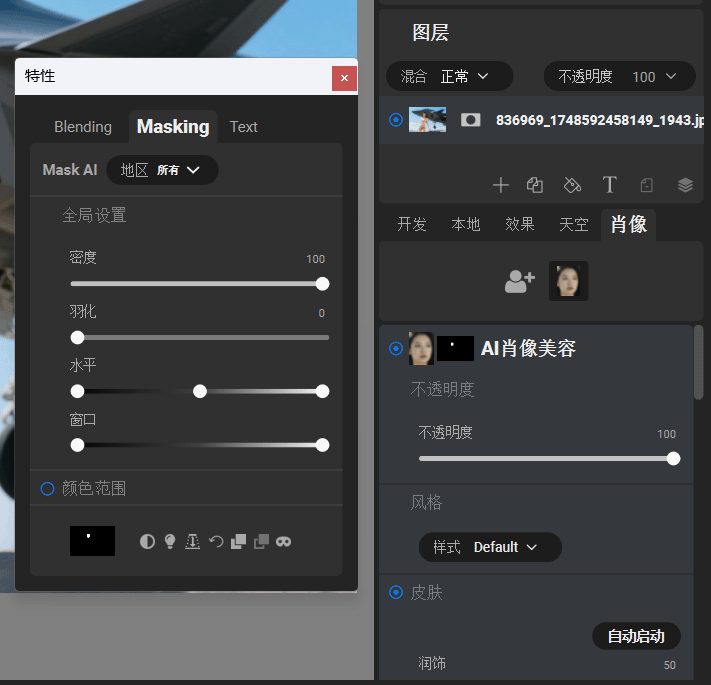711x685 pixels.
Task: Click the 不透明度 slider value 100 in AI肖像美容
Action: pos(667,434)
